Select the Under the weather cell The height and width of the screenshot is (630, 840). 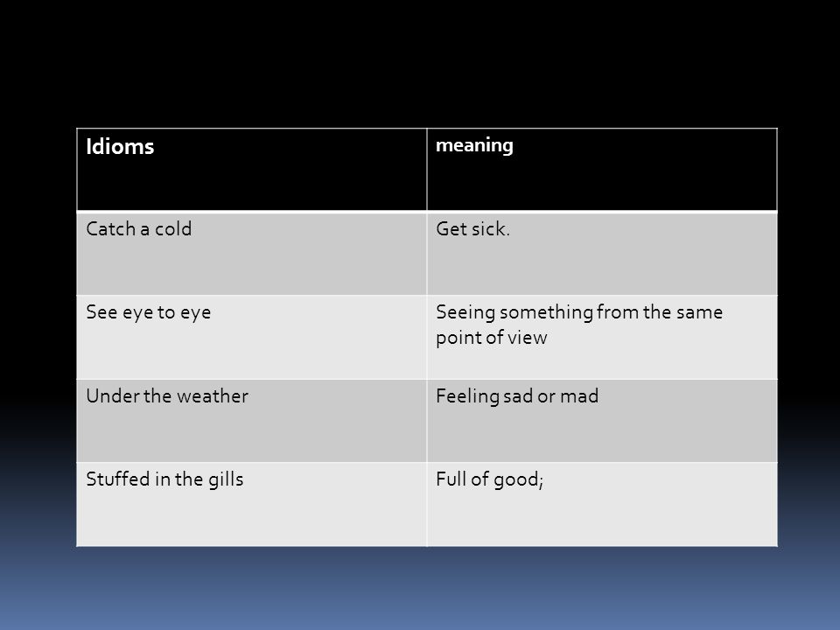pyautogui.click(x=252, y=421)
